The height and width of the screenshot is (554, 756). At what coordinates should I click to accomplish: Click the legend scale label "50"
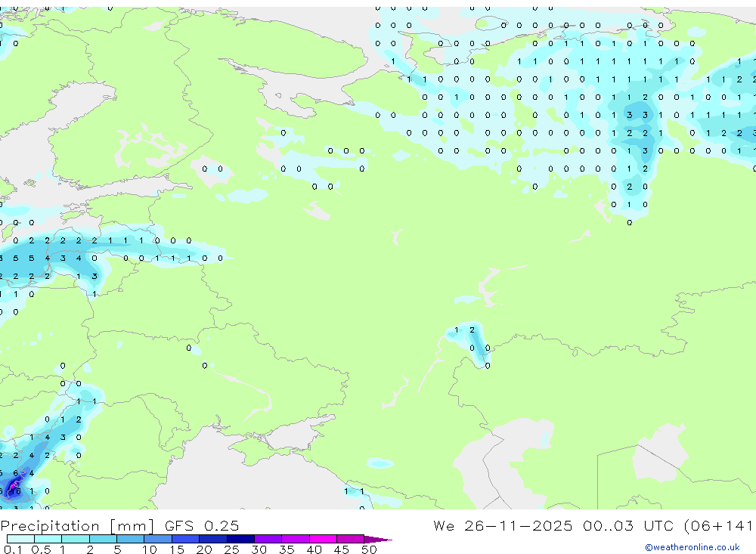point(370,549)
